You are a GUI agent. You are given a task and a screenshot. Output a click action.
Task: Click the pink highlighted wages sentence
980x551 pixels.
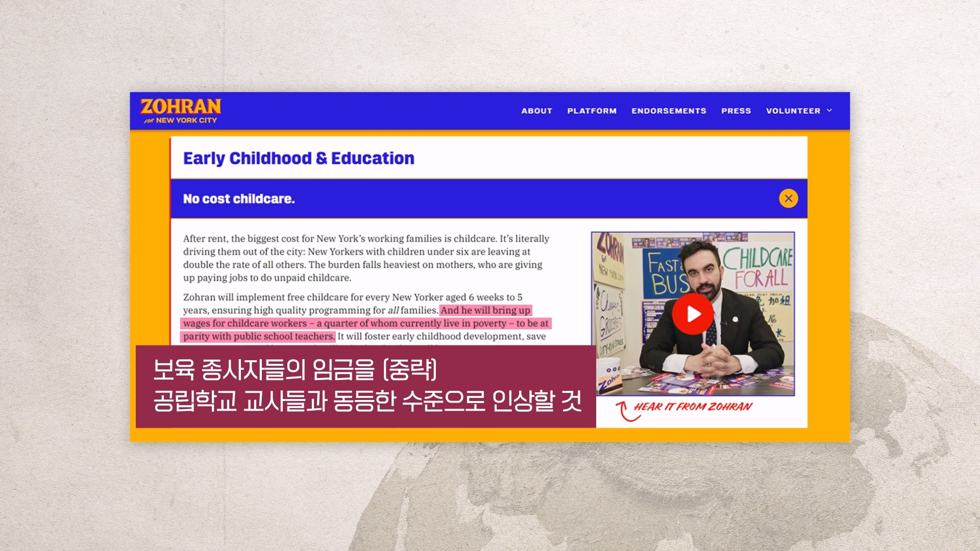365,323
